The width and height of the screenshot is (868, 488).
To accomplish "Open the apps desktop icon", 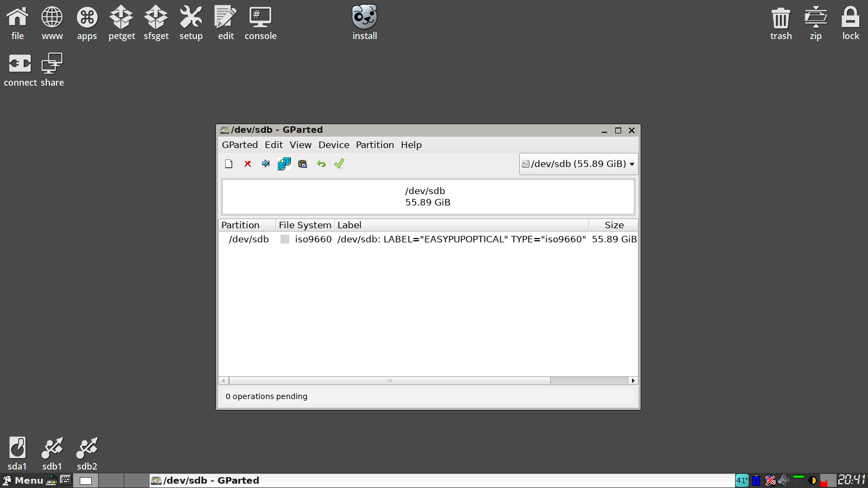I will 87,23.
